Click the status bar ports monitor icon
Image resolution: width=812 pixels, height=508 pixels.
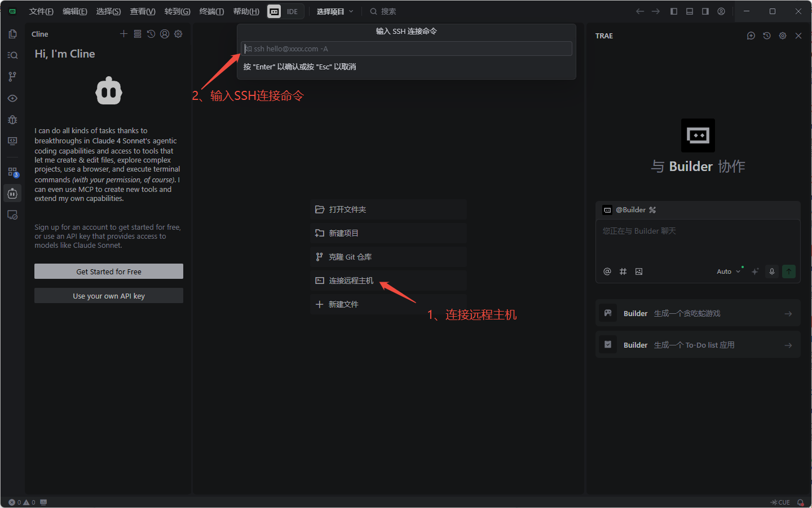(x=44, y=502)
